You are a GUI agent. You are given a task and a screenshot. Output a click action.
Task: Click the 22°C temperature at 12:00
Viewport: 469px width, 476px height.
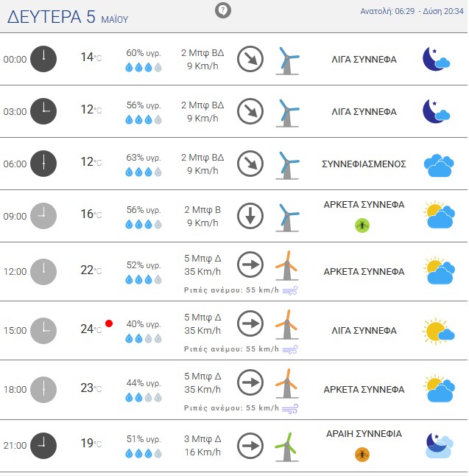point(91,270)
